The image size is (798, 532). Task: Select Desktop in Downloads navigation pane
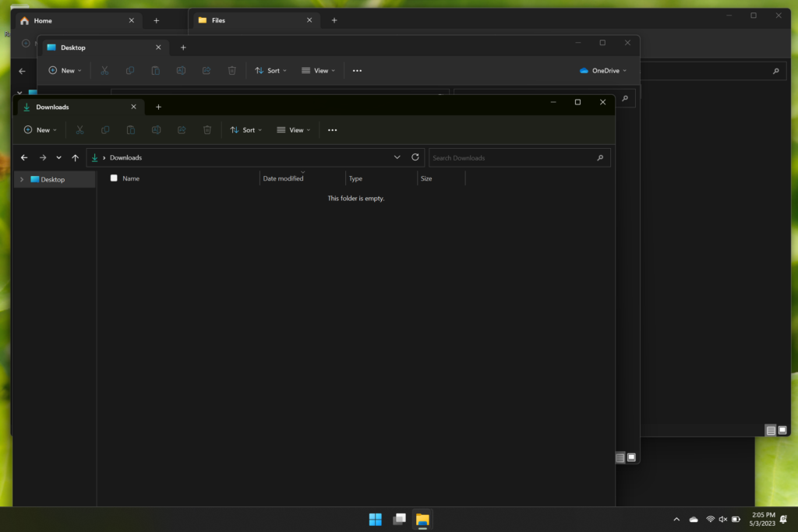pyautogui.click(x=55, y=179)
